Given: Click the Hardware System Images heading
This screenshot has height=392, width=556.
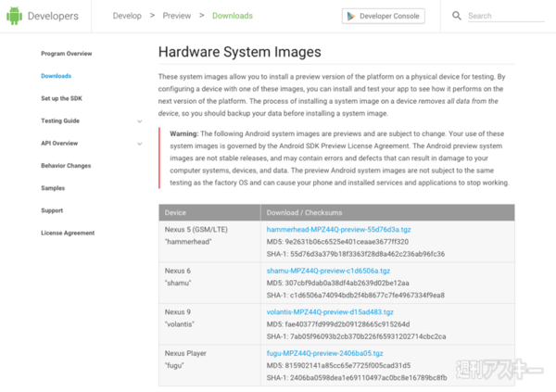Looking at the screenshot, I should [240, 52].
